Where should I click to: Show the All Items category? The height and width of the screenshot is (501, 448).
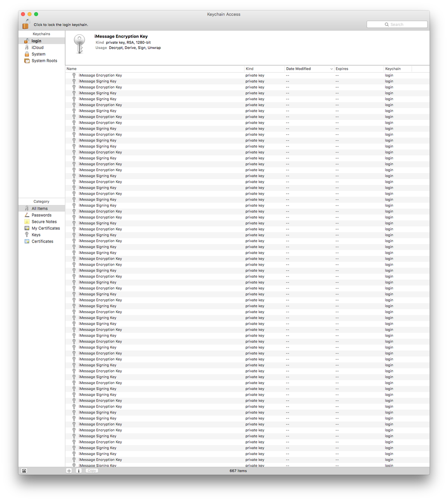pyautogui.click(x=42, y=208)
